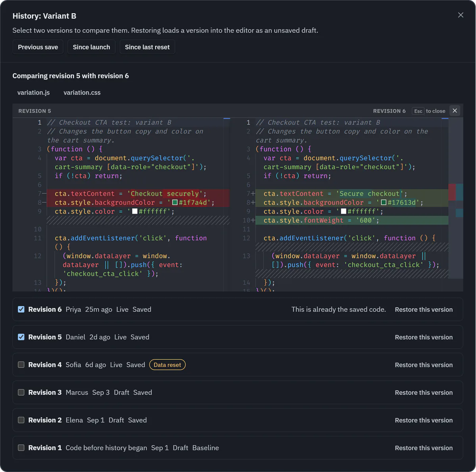
Task: Click the fontWeight line in Revision 6
Action: coord(352,220)
